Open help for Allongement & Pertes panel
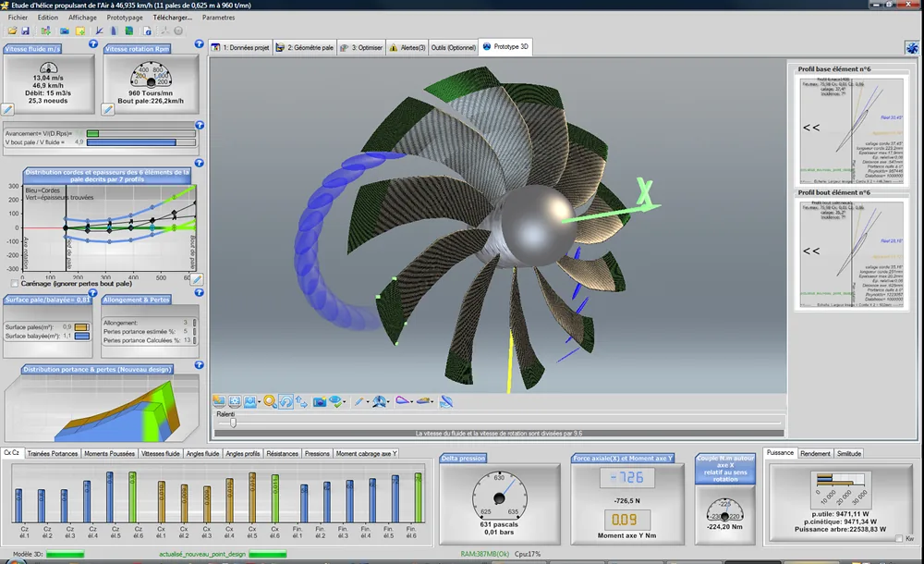The image size is (924, 564). (200, 292)
